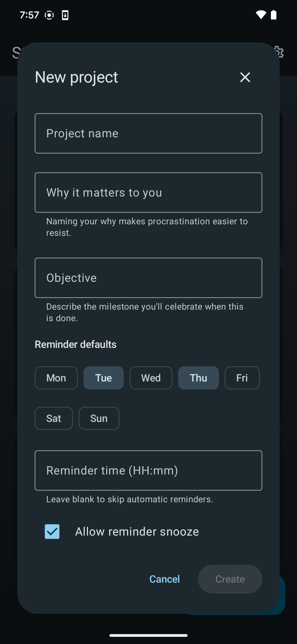
Task: Click Cancel to dismiss the dialog
Action: click(164, 579)
